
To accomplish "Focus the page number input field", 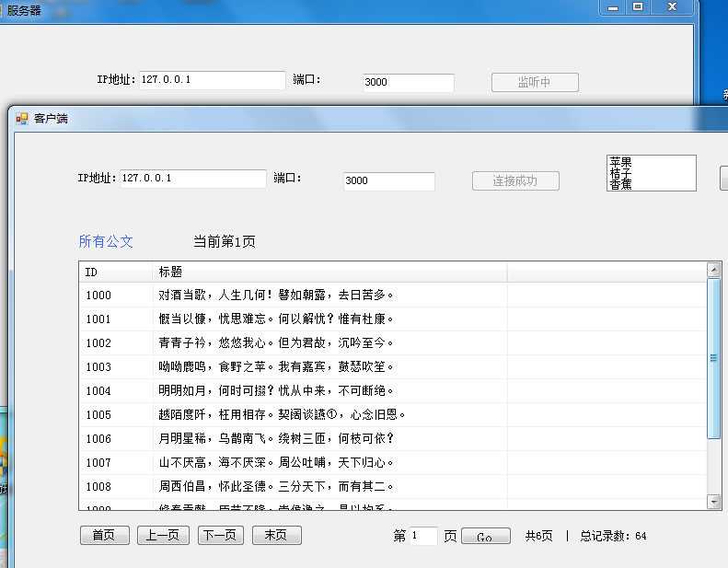I will pos(423,536).
